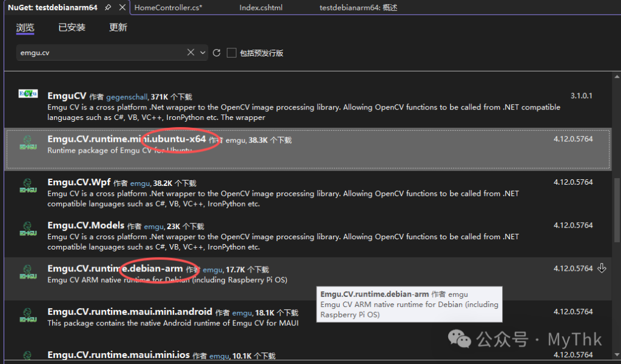Viewport: 621px width, 364px height.
Task: Click the debian-arm package icon
Action: [28, 272]
